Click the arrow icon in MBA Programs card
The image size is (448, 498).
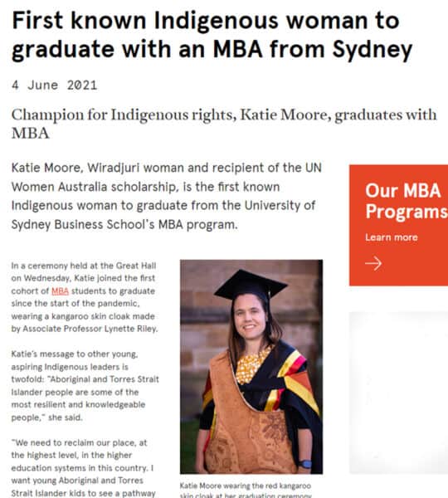(373, 263)
